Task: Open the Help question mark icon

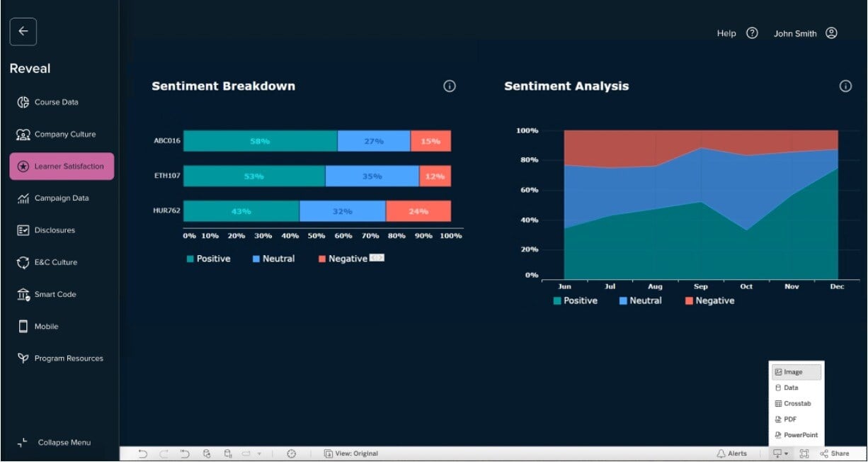Action: click(x=753, y=33)
